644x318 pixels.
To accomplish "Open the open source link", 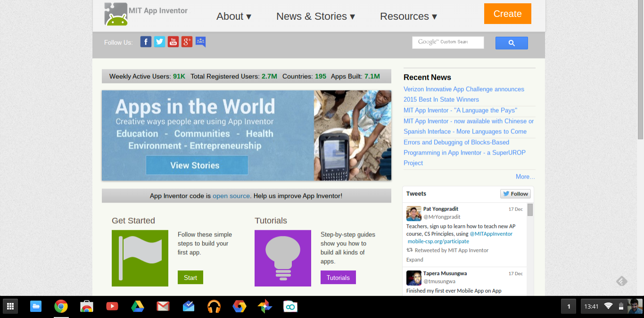I will point(231,196).
